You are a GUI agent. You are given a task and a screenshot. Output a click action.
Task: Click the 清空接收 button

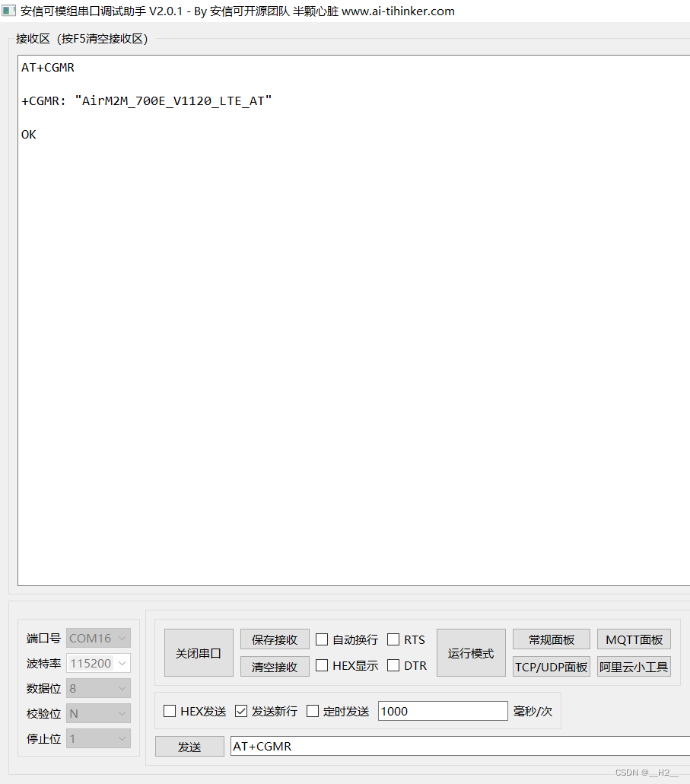click(275, 667)
